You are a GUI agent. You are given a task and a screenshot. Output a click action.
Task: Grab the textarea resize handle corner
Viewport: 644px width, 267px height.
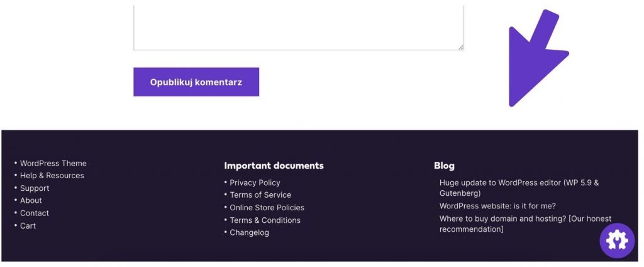tap(461, 47)
